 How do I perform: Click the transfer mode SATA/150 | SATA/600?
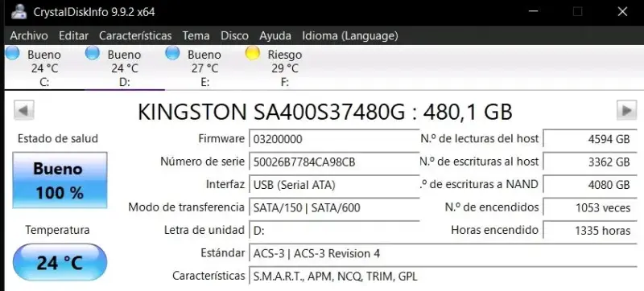tap(334, 207)
